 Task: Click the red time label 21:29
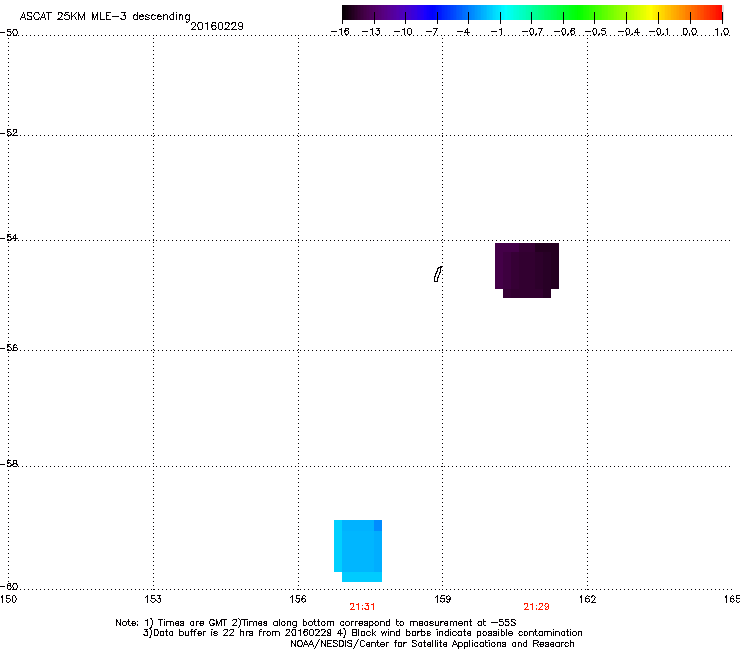click(536, 607)
